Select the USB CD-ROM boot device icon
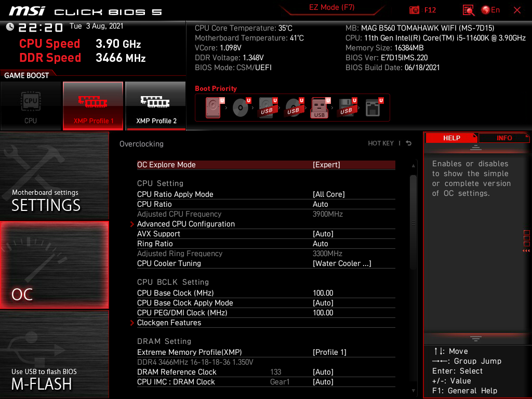The width and height of the screenshot is (532, 399). pos(294,107)
